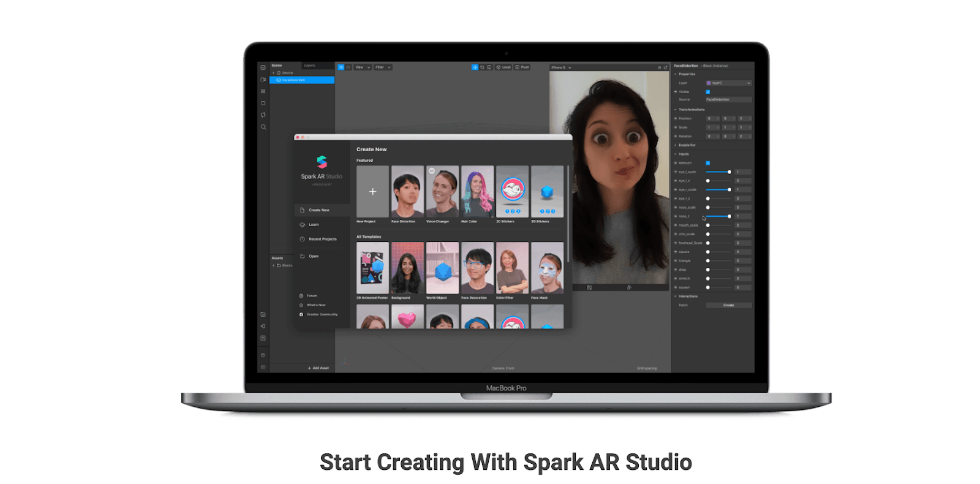Screen dimensions: 980x484
Task: Open the What's New link
Action: click(x=316, y=305)
